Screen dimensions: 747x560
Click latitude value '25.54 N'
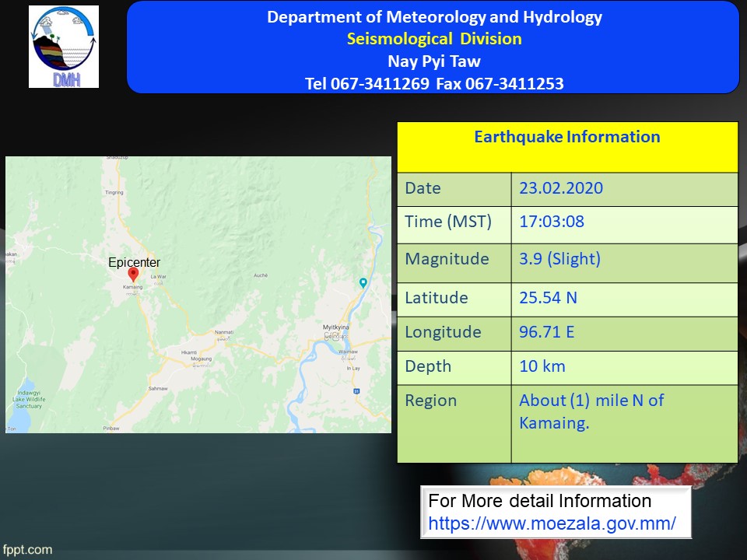coord(548,298)
